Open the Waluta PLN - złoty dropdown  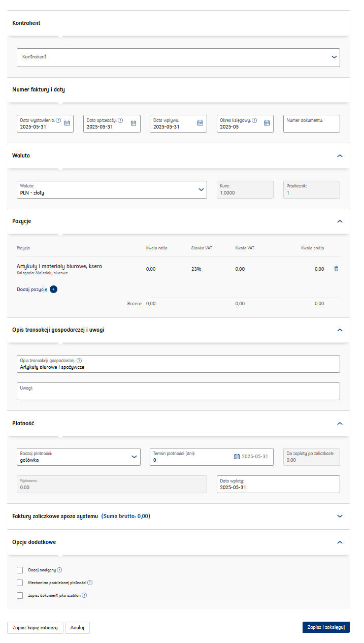pyautogui.click(x=112, y=189)
